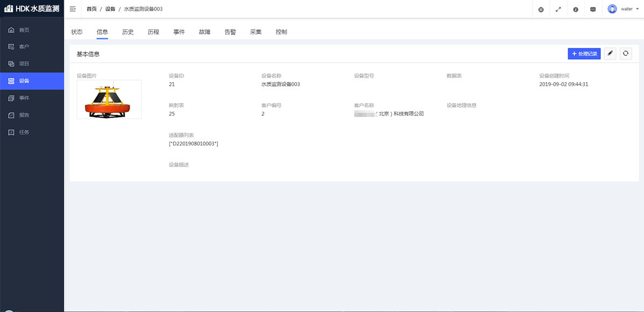The height and width of the screenshot is (312, 644).
Task: Open 报告 in the left sidebar
Action: click(x=24, y=115)
